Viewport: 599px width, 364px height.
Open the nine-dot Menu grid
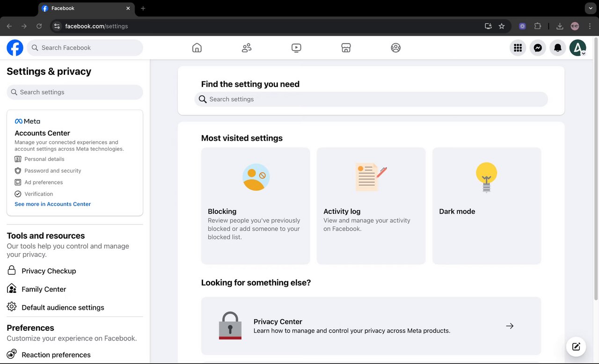pyautogui.click(x=518, y=48)
